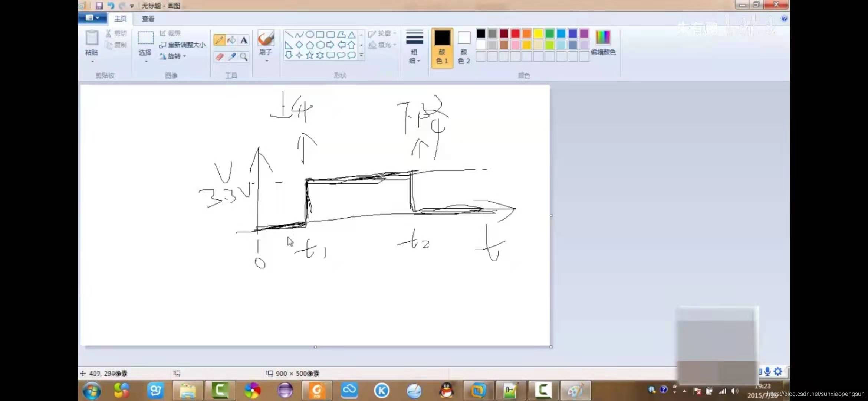
Task: Click the Undo icon in title bar
Action: (111, 6)
